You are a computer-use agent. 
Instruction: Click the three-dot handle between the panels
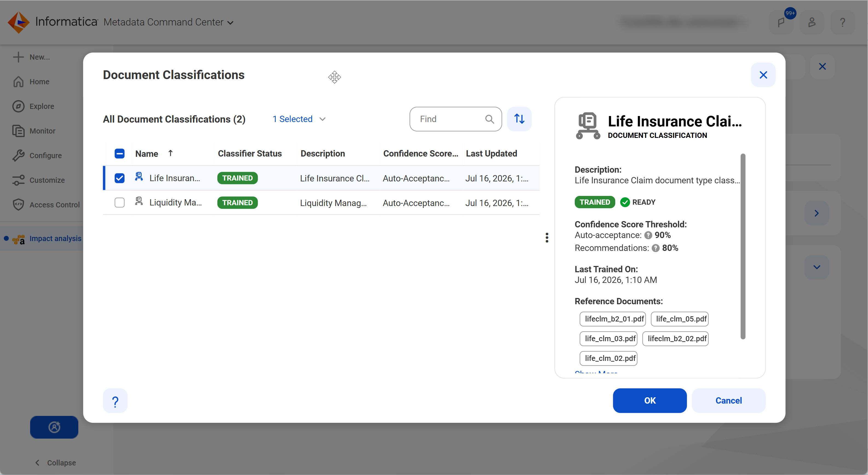coord(547,237)
